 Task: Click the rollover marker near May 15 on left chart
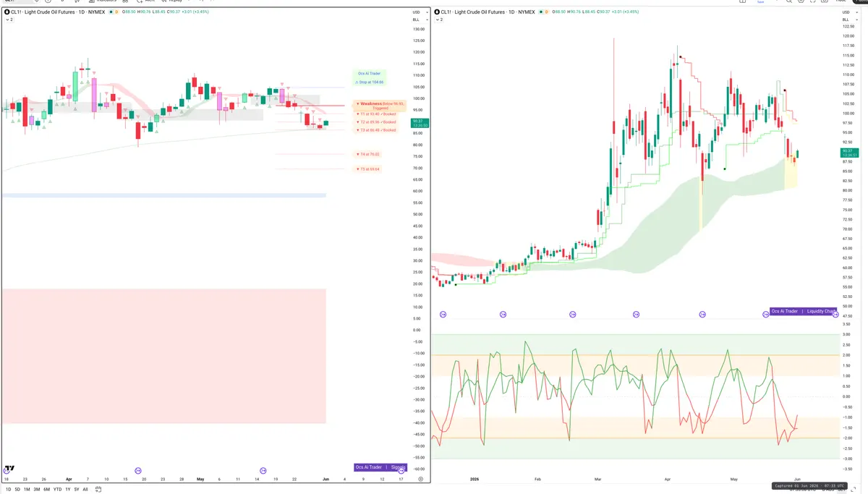263,470
